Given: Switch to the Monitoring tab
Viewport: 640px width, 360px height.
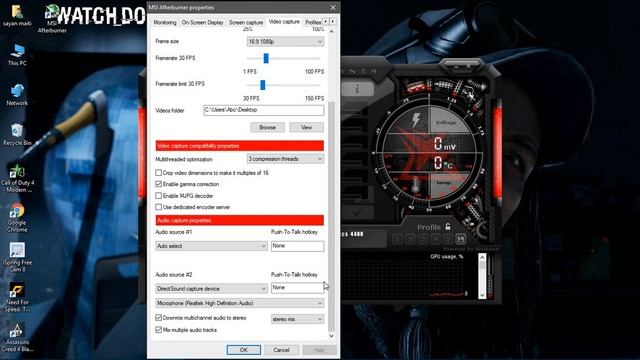Looking at the screenshot, I should 165,22.
